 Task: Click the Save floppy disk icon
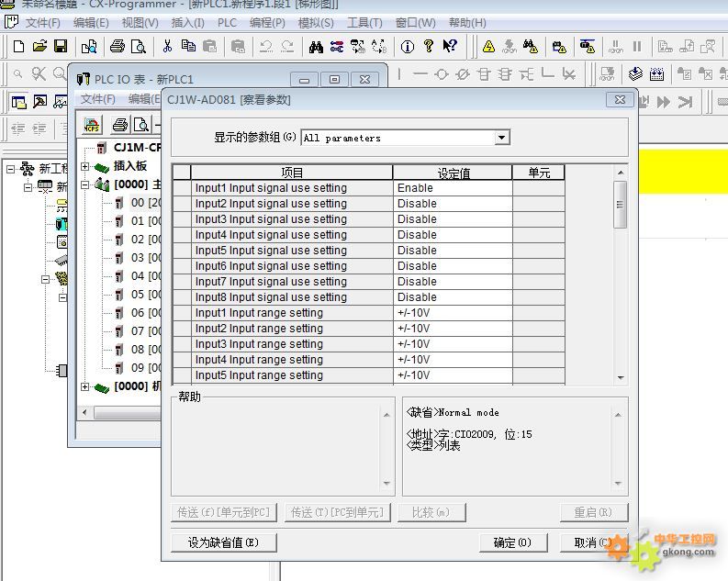[x=61, y=47]
